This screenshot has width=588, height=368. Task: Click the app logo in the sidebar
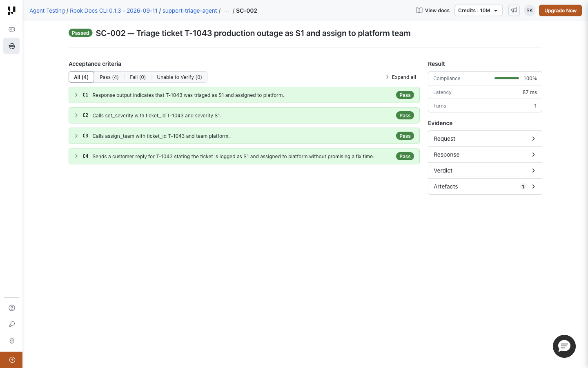pos(11,11)
